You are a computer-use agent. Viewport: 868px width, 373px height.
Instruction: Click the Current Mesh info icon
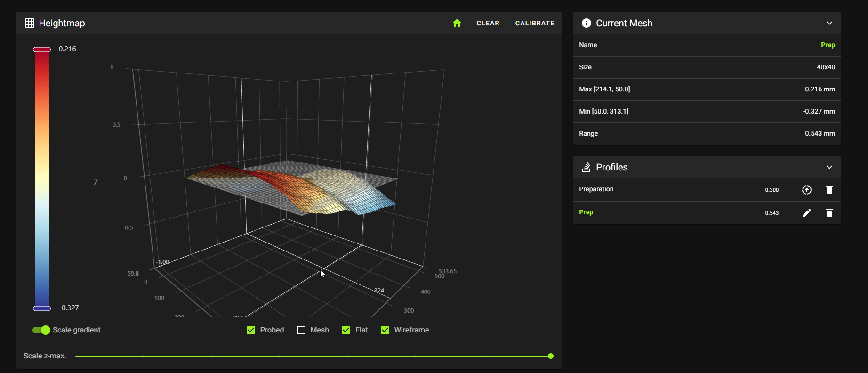(x=586, y=23)
